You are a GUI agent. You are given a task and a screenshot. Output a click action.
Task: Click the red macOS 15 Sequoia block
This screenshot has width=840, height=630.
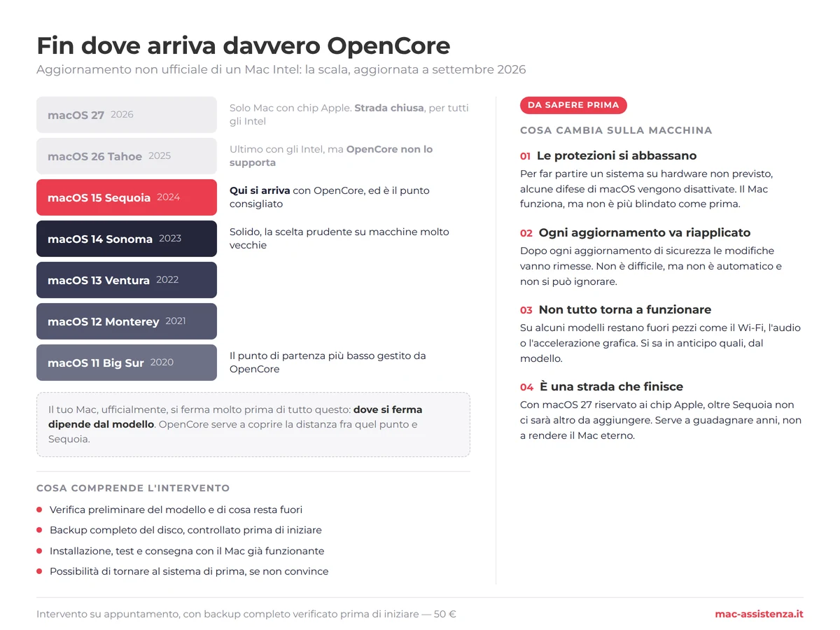(x=127, y=197)
